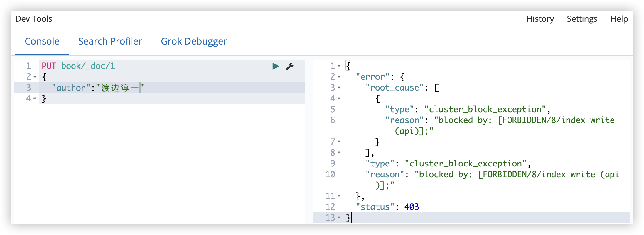Run the PUT request with play icon
The height and width of the screenshot is (235, 644).
[275, 66]
